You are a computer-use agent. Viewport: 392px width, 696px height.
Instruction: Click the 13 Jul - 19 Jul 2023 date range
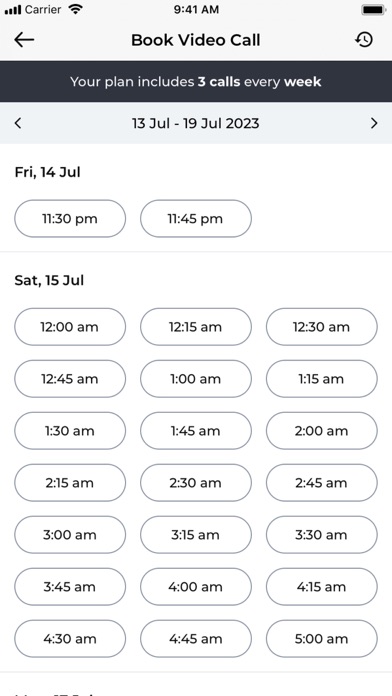click(x=195, y=123)
